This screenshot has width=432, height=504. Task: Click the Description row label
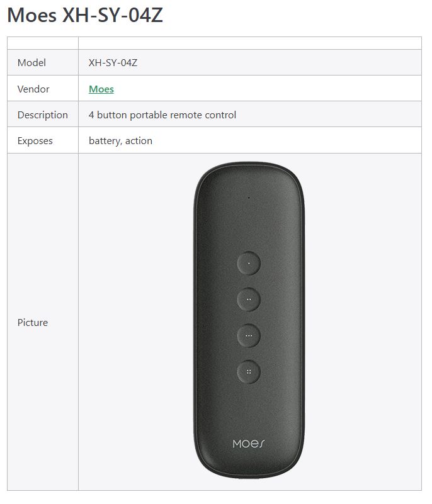click(x=42, y=115)
